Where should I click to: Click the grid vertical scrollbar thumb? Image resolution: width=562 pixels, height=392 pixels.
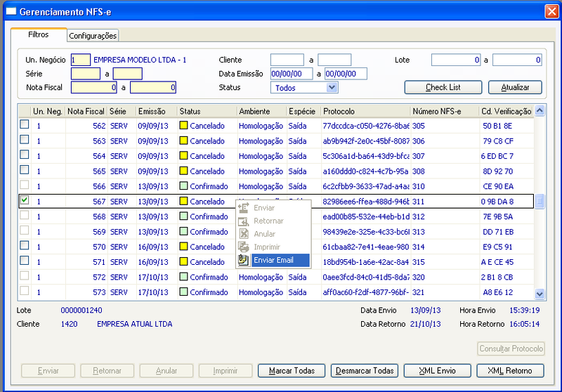[540, 201]
